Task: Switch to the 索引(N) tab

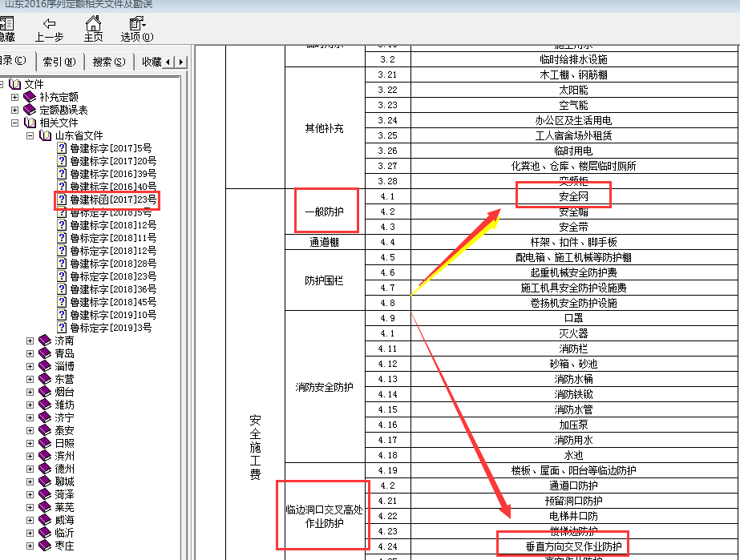Action: [59, 62]
